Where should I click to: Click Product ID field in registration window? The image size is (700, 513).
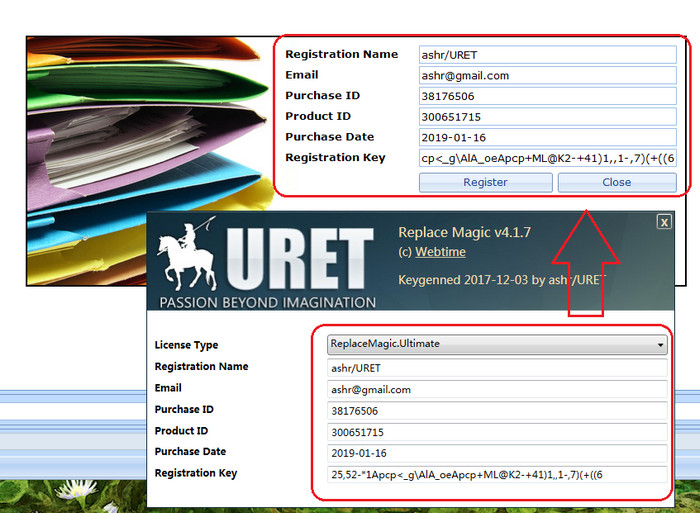click(547, 117)
